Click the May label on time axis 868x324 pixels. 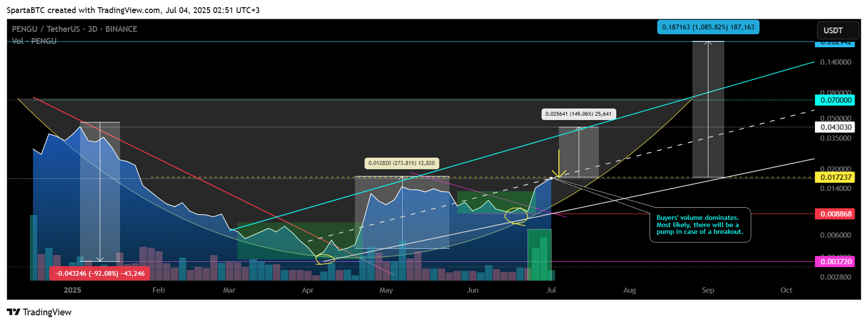click(386, 290)
